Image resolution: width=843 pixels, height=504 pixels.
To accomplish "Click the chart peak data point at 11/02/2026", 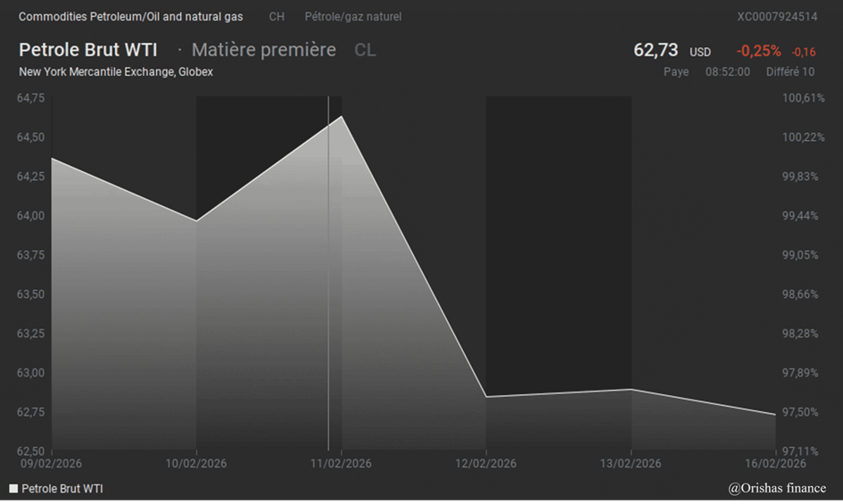I will (342, 116).
